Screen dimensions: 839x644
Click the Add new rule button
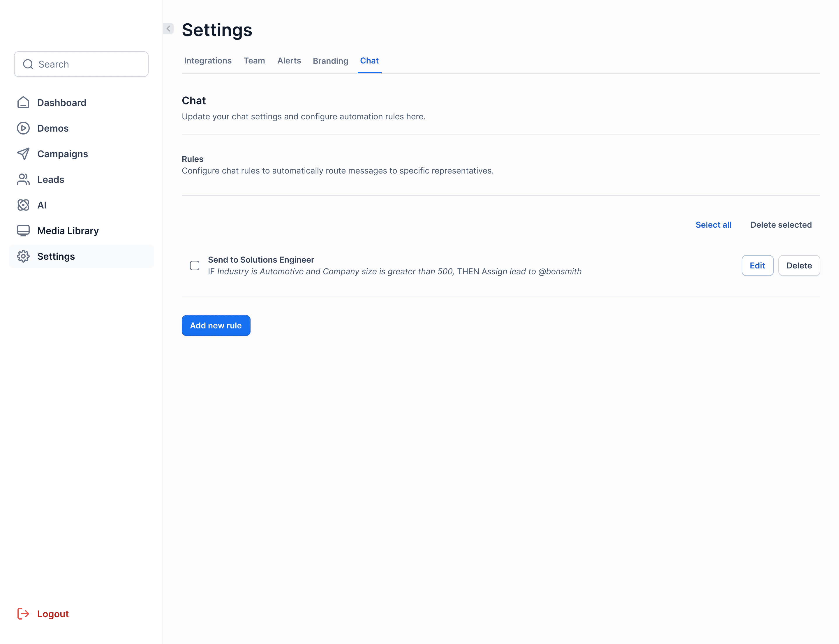(x=216, y=325)
